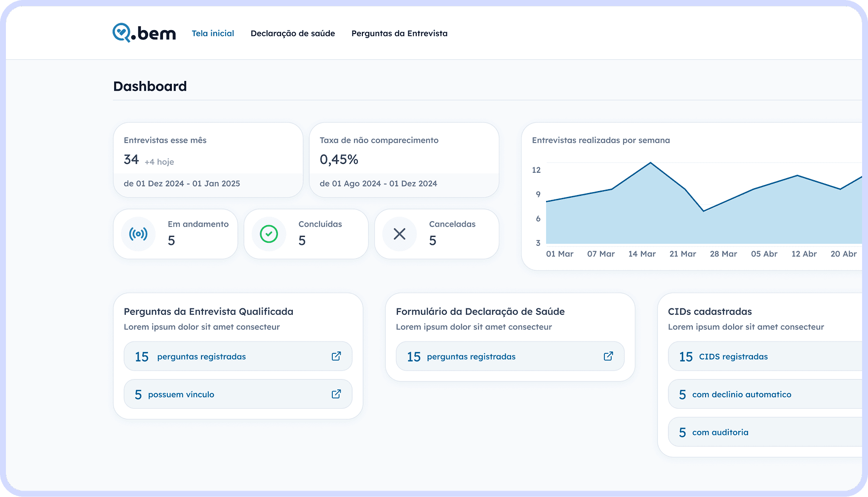Open external link for Entrevista perguntas registradas
Image resolution: width=868 pixels, height=497 pixels.
(x=336, y=356)
